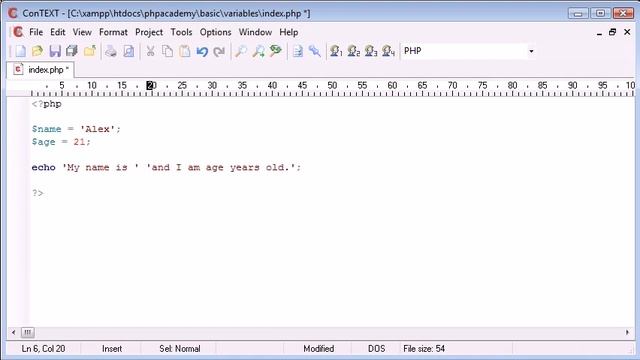The image size is (640, 360).
Task: Click the pin stay-on-top icon
Action: (315, 51)
